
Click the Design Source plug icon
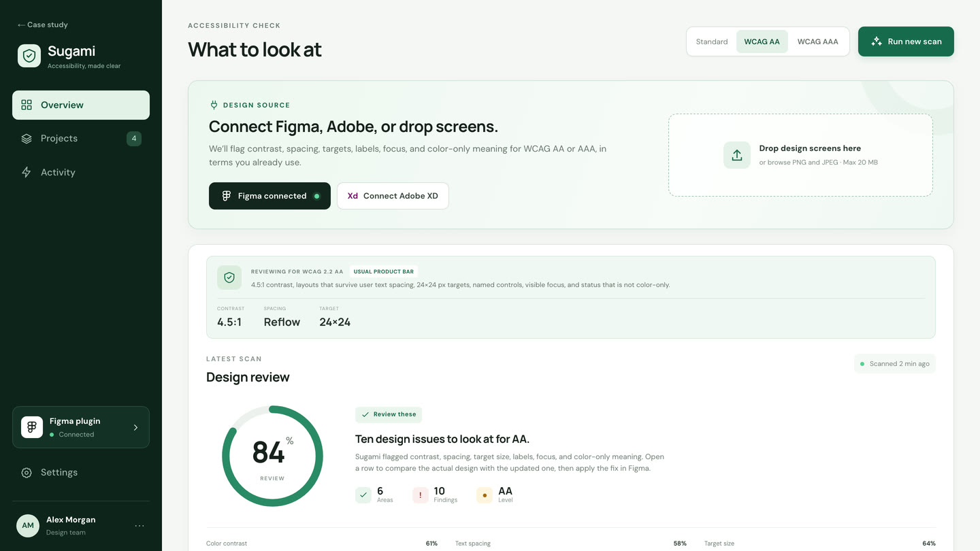click(x=214, y=105)
